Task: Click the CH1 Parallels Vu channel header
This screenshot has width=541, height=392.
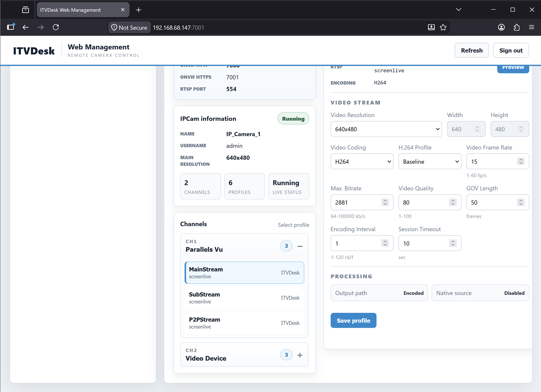Action: pyautogui.click(x=244, y=246)
